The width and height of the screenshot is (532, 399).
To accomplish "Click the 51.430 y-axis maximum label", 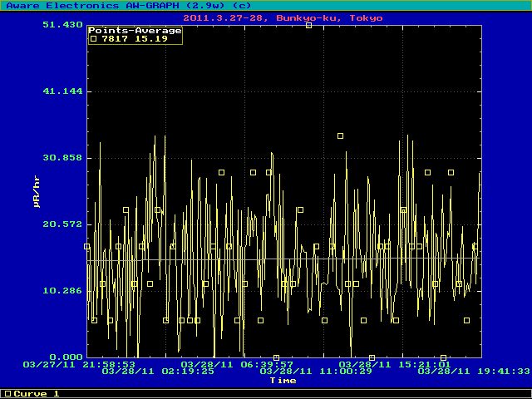I will pyautogui.click(x=62, y=25).
